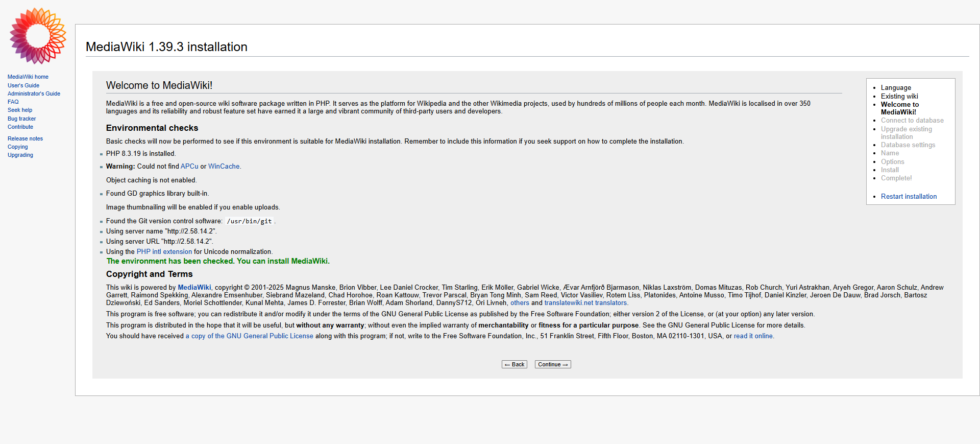
Task: Click 'Found GD graphics library built-in.' line
Action: tap(158, 194)
